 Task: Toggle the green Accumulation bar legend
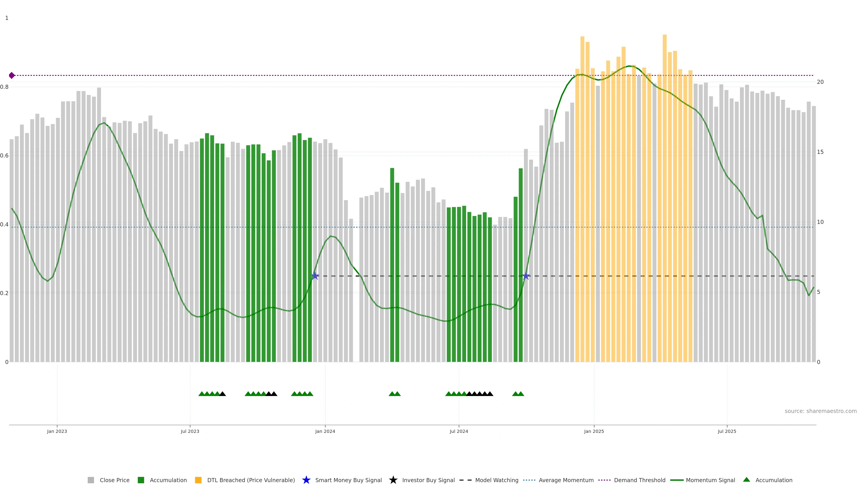click(x=141, y=480)
